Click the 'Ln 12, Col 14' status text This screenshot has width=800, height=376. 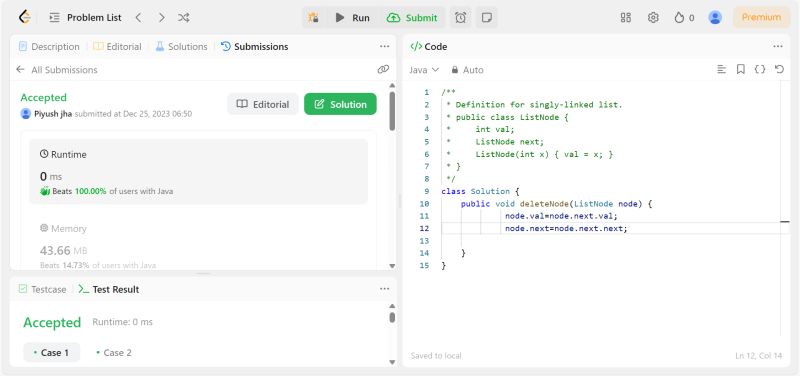(x=758, y=356)
